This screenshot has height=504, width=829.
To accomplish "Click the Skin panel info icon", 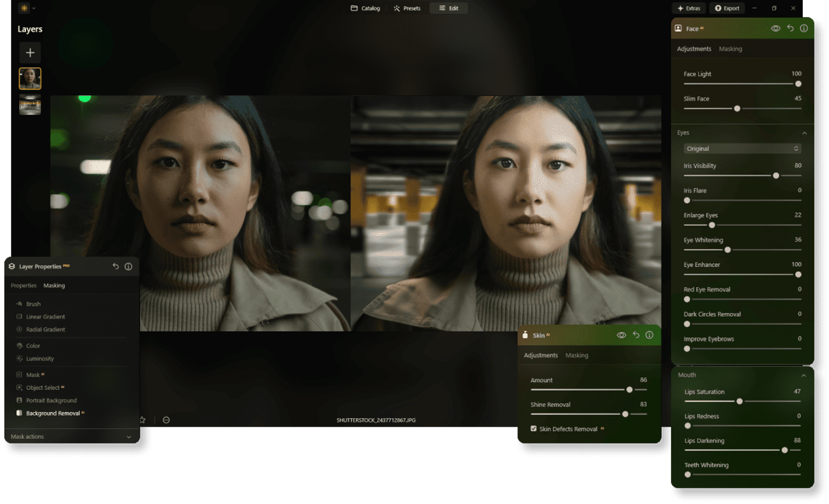I will tap(649, 335).
